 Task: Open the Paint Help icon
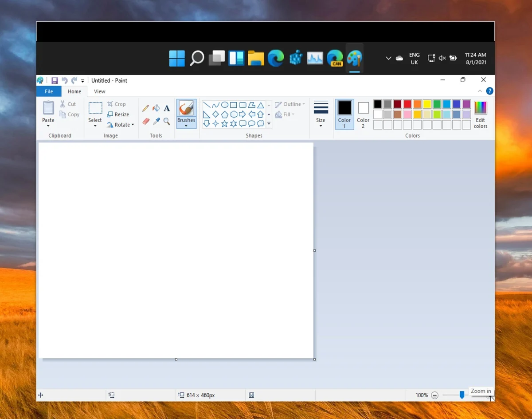pos(489,91)
